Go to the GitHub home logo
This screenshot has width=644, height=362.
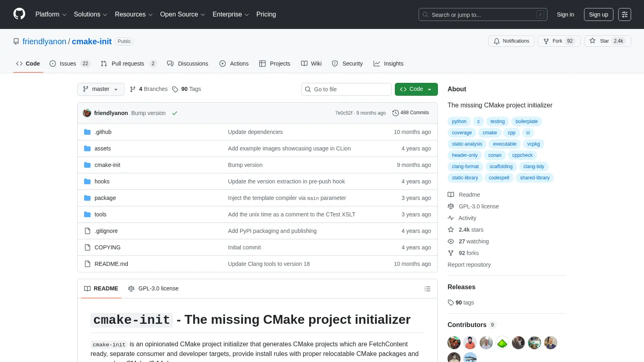19,14
